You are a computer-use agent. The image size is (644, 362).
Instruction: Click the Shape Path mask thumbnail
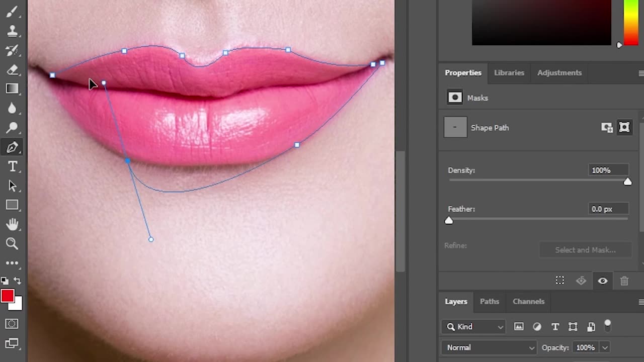pyautogui.click(x=455, y=128)
